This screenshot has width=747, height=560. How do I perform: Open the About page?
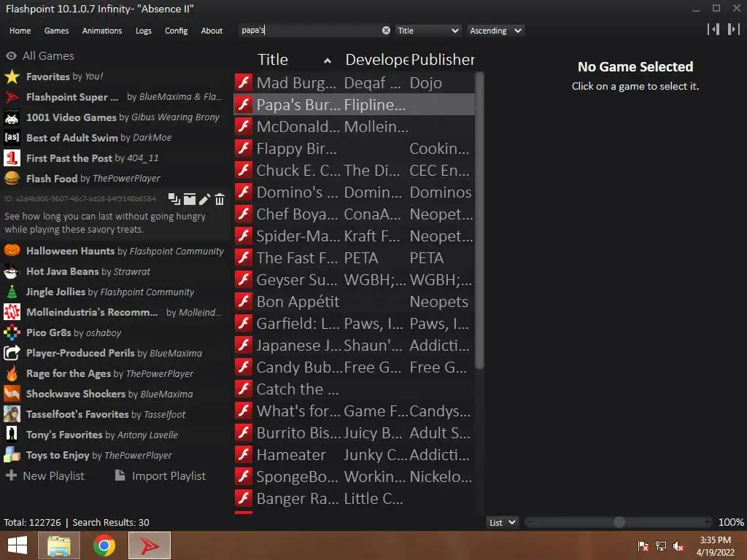coord(212,31)
